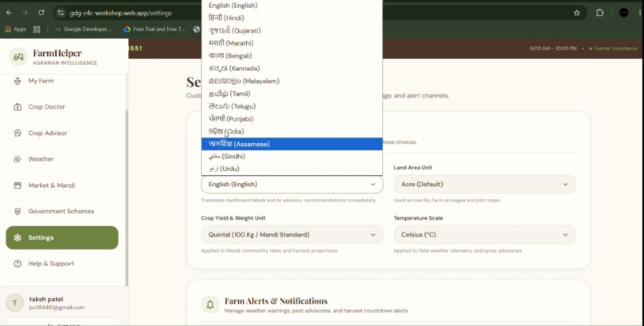Open Google Developer bookmark

coord(83,29)
